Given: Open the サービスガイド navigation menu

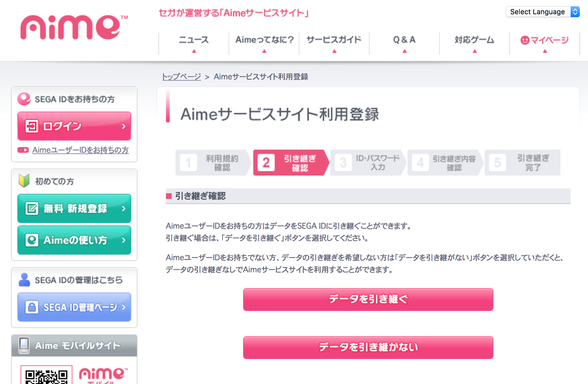Looking at the screenshot, I should [334, 43].
